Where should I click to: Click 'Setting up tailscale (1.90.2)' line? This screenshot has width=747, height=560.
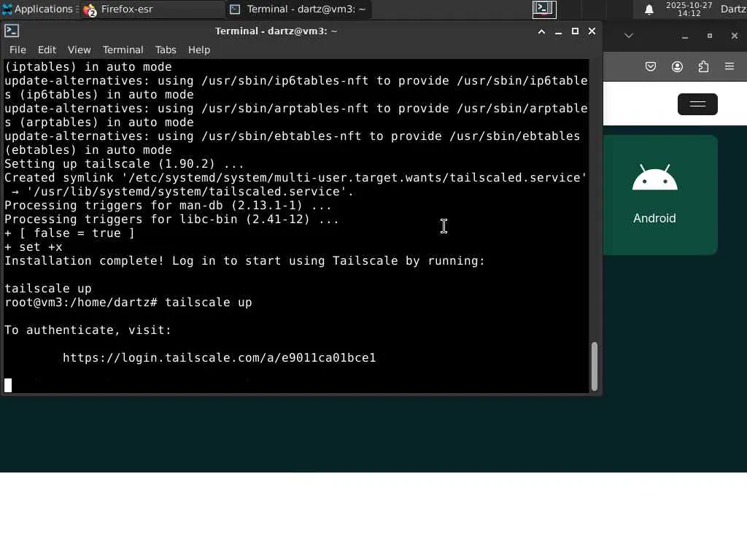click(x=124, y=164)
